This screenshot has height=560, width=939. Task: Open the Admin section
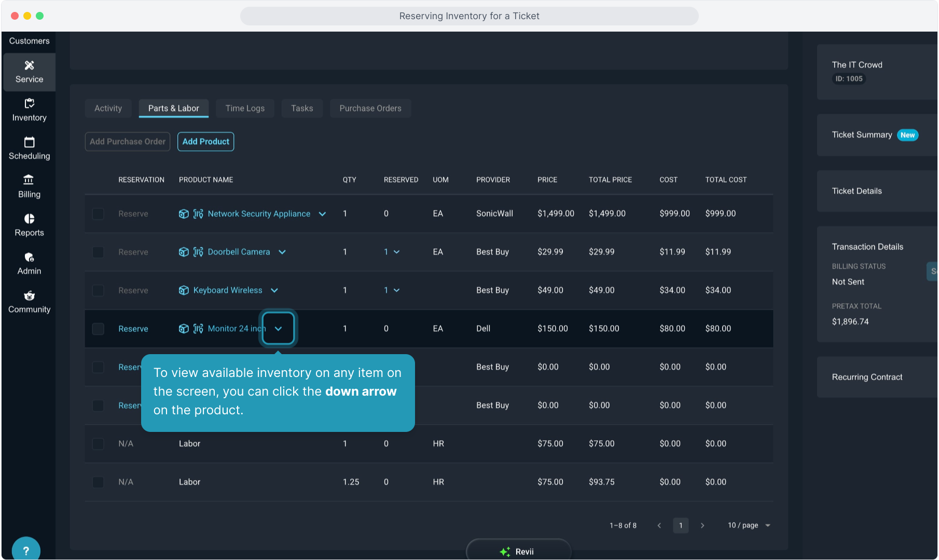(x=29, y=264)
